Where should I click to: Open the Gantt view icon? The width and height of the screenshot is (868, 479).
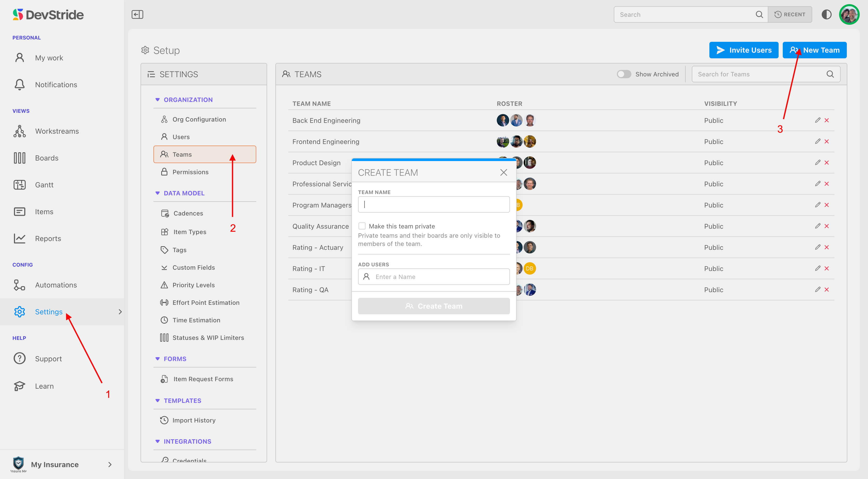point(20,185)
